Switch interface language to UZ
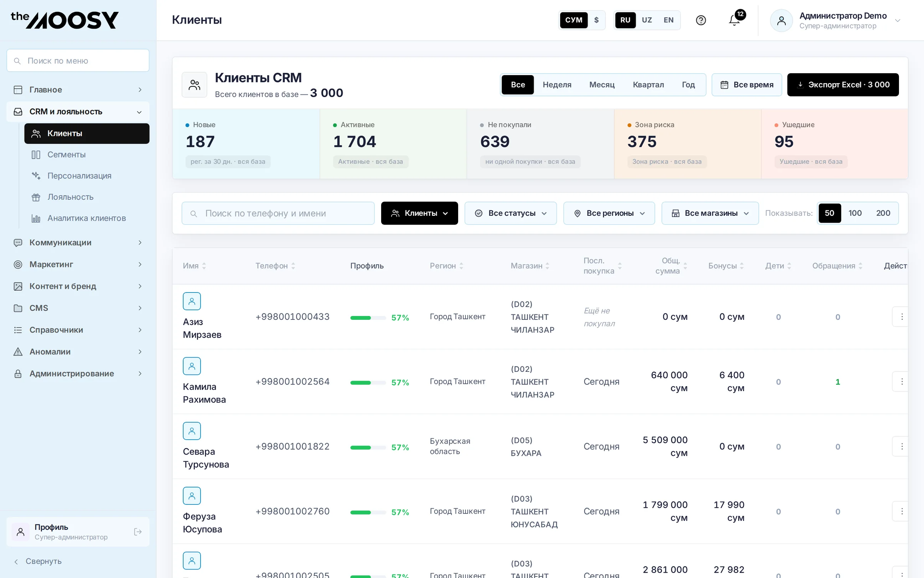The height and width of the screenshot is (578, 924). click(x=647, y=20)
